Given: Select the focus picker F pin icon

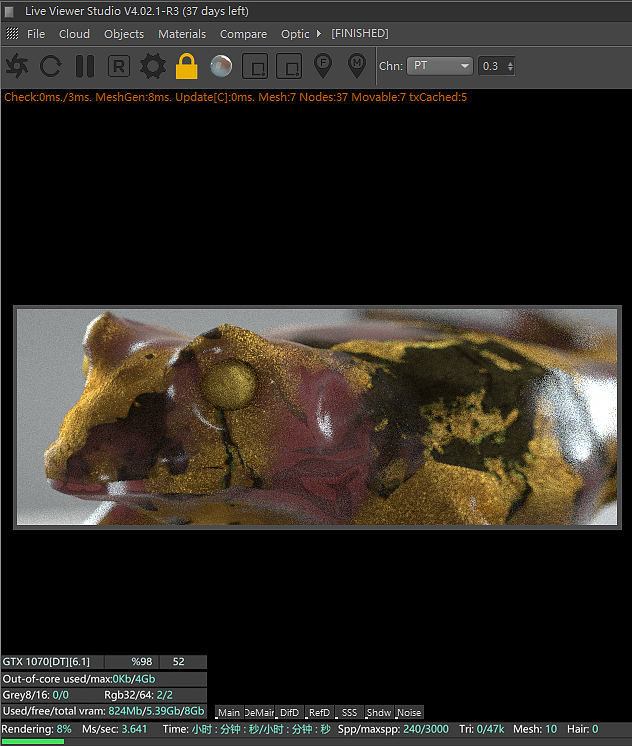Looking at the screenshot, I should click(x=323, y=66).
